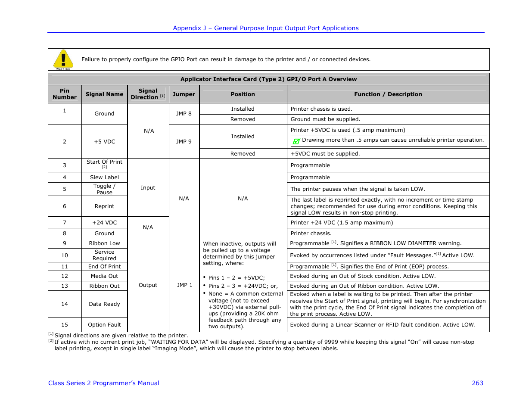Click the 'None = A common external voltage' bullet
The image size is (532, 411).
click(x=246, y=310)
